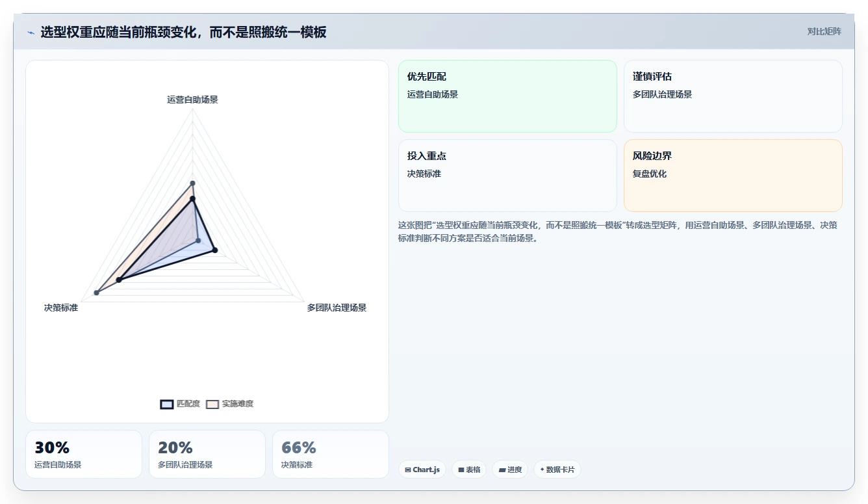Viewport: 868px width, 504px height.
Task: Click the 66% 决策标准 stat card
Action: (x=331, y=454)
